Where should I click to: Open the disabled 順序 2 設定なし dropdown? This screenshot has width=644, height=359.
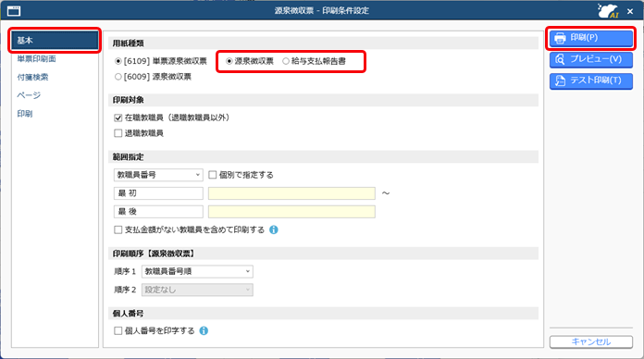pos(197,290)
